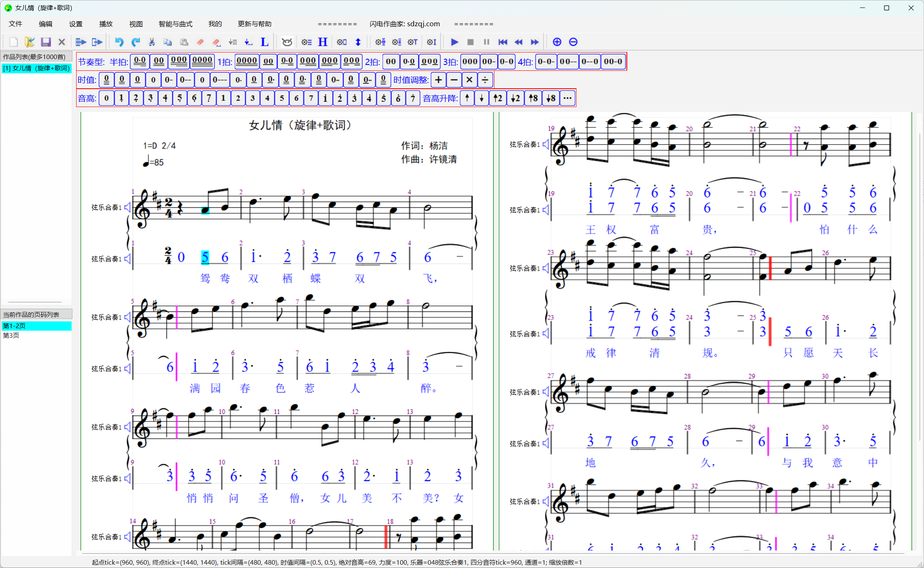924x568 pixels.
Task: Mute the five-line staff starting at measure 14
Action: coord(127,537)
